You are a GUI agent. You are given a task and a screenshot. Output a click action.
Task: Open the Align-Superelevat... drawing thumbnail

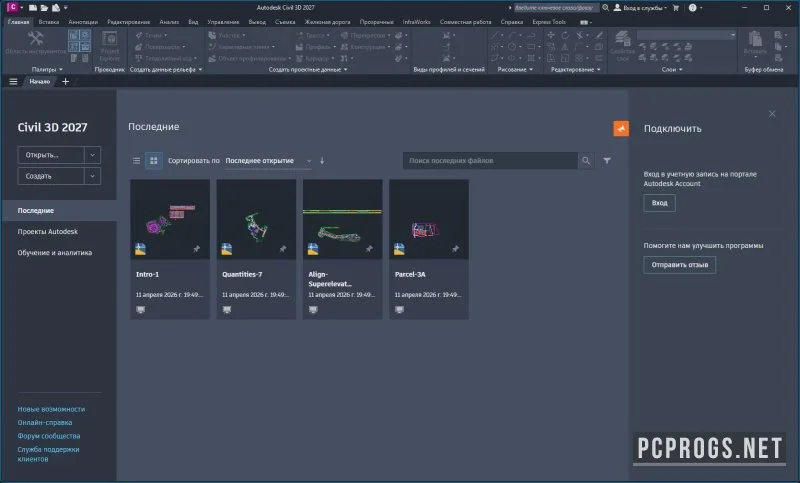(342, 219)
